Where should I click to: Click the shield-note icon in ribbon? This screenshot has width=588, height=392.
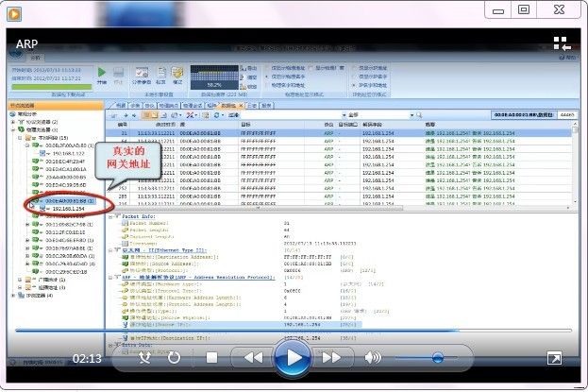177,73
